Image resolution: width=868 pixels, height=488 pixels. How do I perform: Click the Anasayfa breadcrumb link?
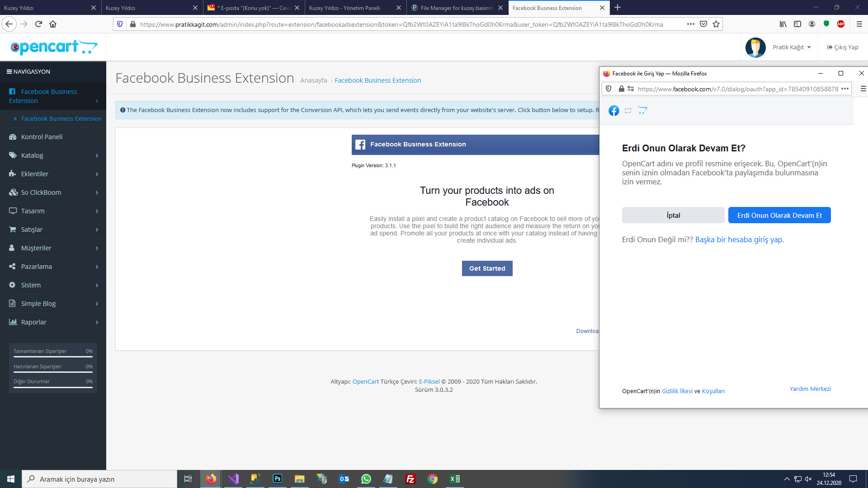pyautogui.click(x=314, y=80)
